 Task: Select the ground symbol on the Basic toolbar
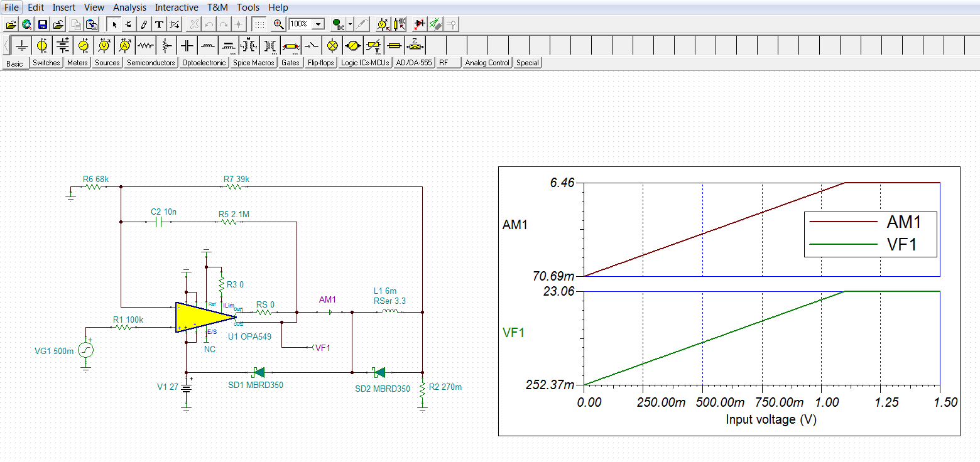tap(21, 45)
